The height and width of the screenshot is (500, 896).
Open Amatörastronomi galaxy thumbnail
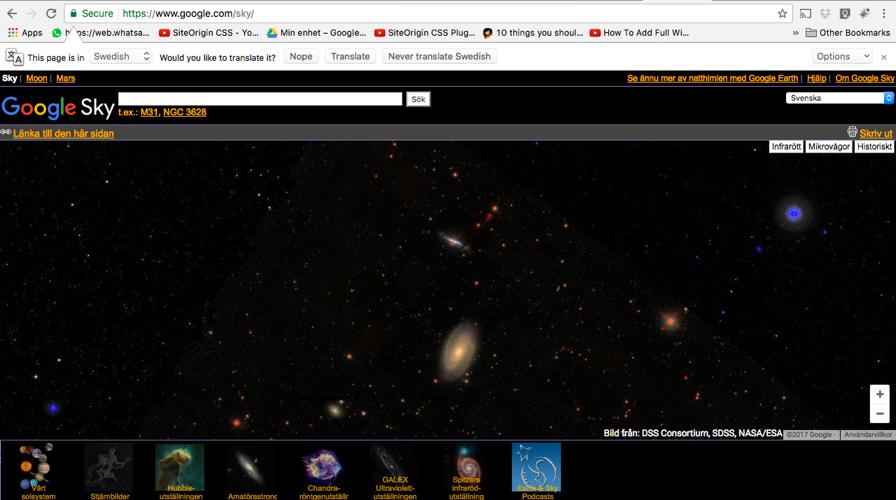point(251,471)
